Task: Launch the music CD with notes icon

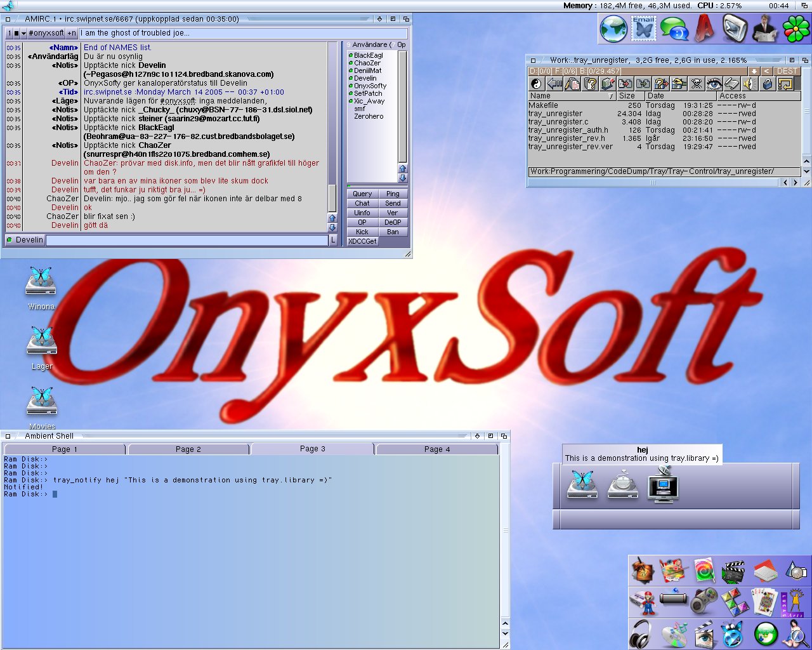Action: coord(673,633)
